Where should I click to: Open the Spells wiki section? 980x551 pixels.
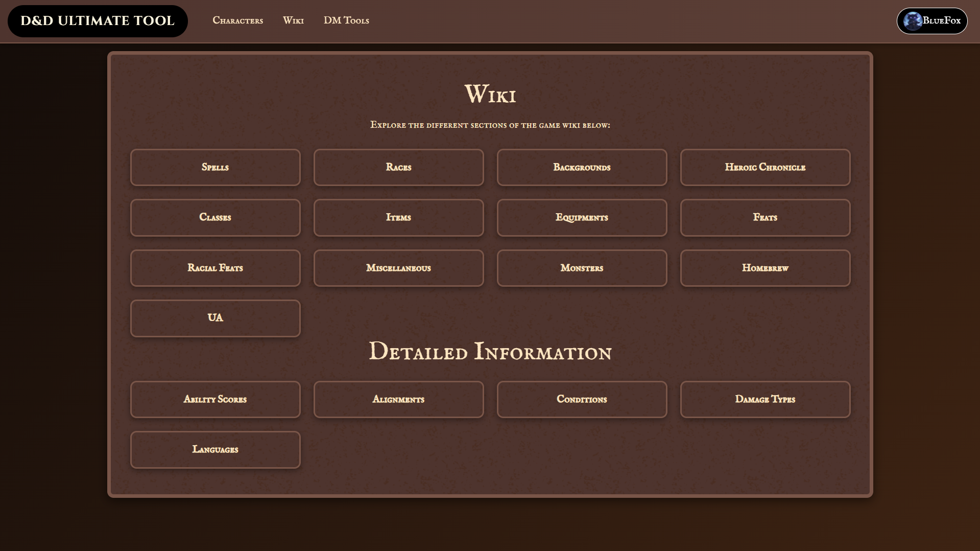pos(215,167)
